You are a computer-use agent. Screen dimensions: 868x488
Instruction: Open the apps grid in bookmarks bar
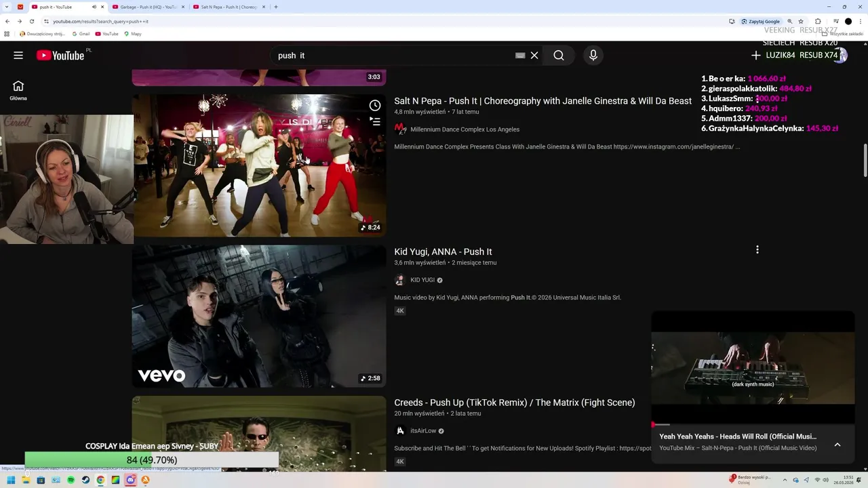coord(7,33)
